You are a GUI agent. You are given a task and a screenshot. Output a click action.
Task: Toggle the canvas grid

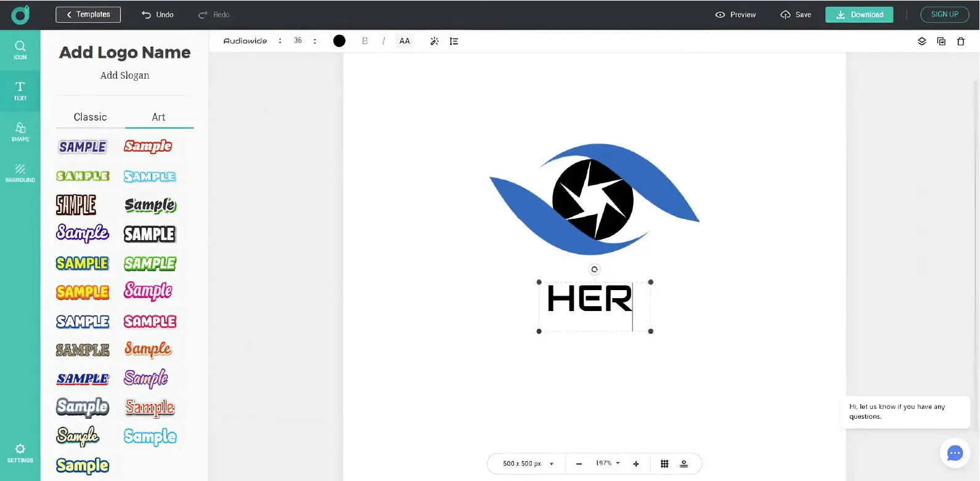point(664,464)
